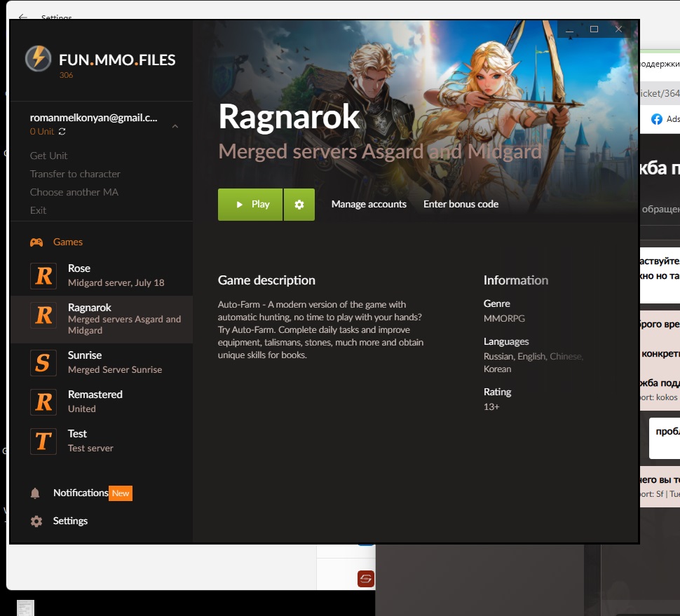Select the Sunrise game S icon
Viewport: 680px width, 616px height.
[43, 362]
